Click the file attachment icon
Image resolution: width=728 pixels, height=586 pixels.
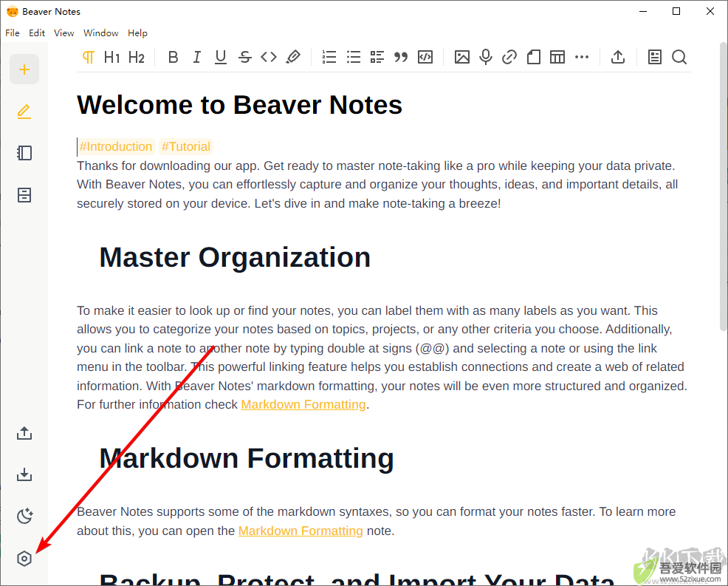(534, 57)
